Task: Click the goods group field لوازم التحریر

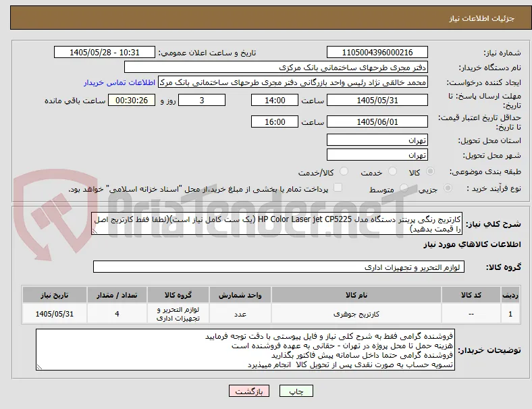Action: [x=279, y=267]
